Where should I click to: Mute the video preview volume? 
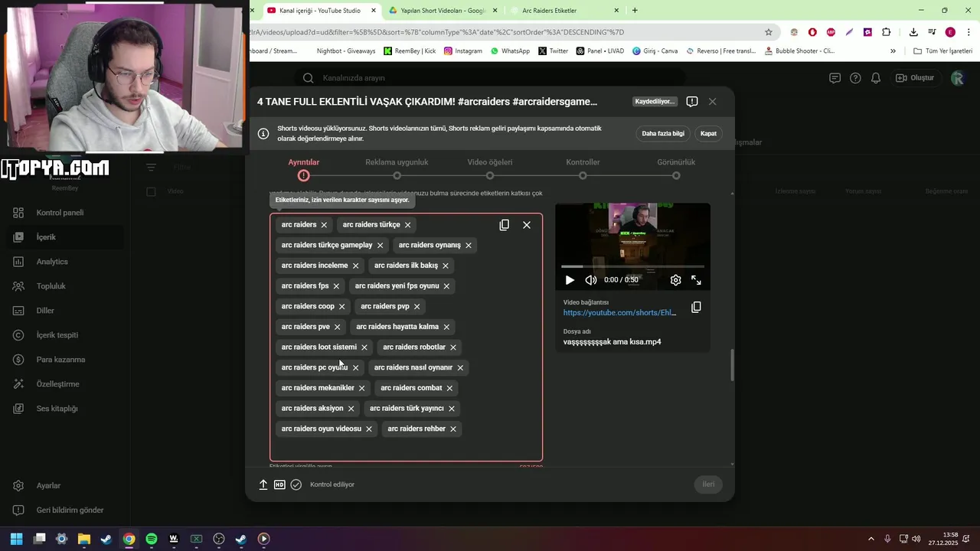(x=591, y=280)
